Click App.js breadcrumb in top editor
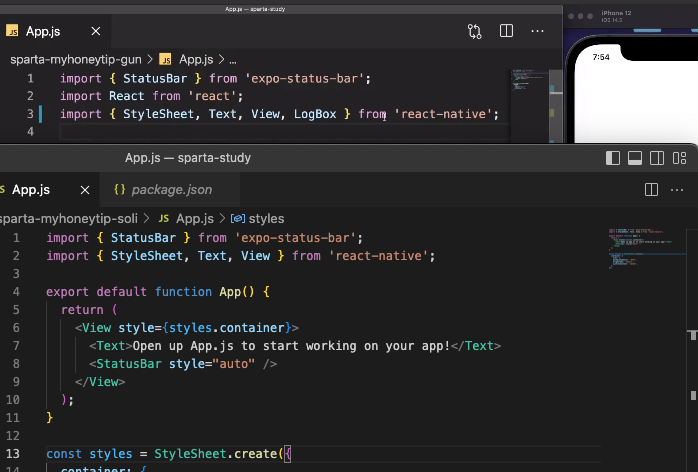Image resolution: width=698 pixels, height=472 pixels. coord(196,59)
